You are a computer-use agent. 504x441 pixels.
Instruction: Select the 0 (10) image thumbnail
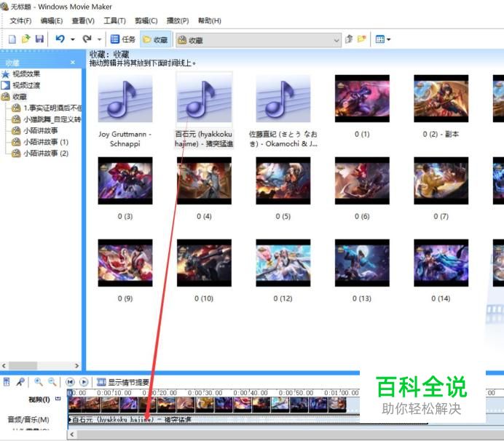[x=204, y=263]
